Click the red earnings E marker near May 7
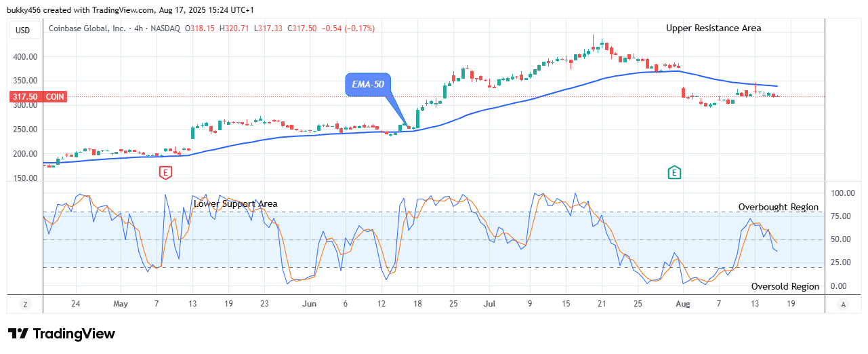 click(x=165, y=172)
